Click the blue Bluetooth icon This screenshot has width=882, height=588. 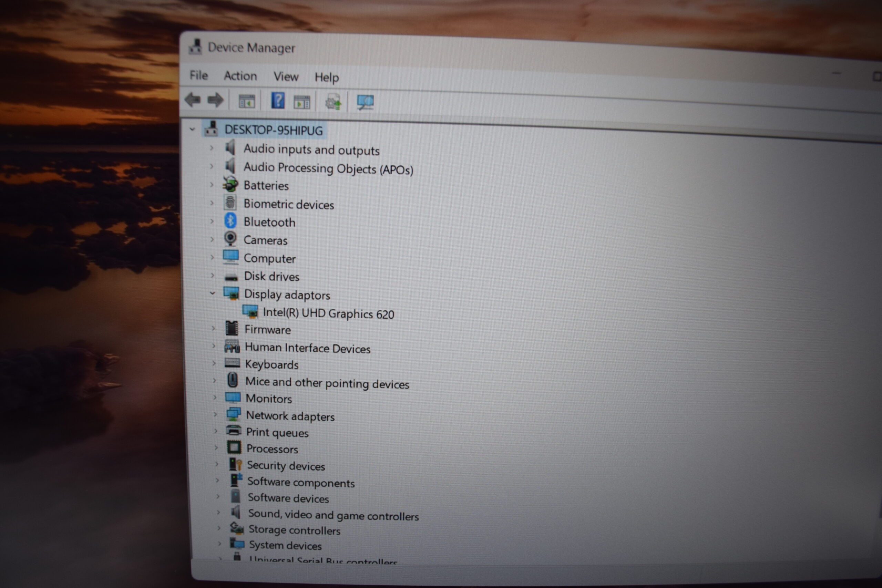230,221
